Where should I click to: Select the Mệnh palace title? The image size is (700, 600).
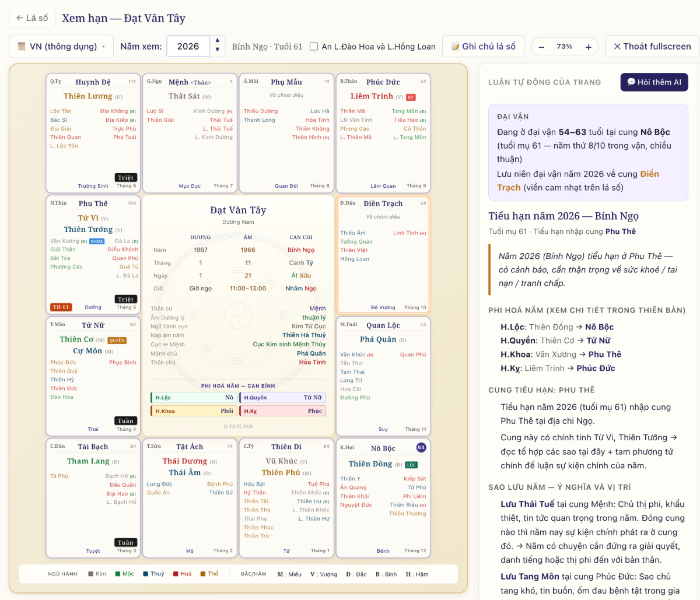190,82
